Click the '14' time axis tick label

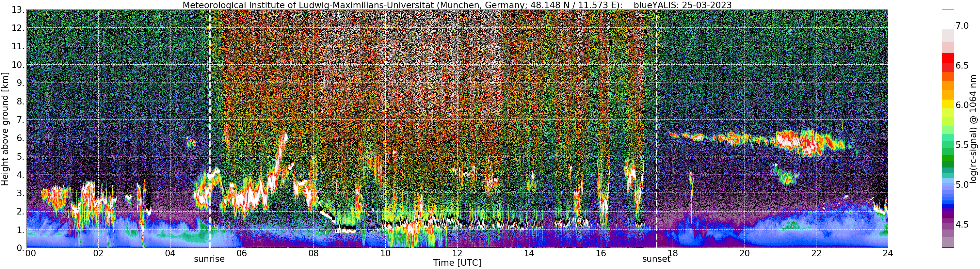(x=529, y=253)
